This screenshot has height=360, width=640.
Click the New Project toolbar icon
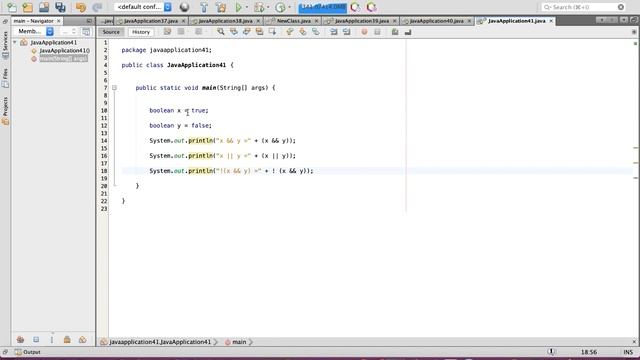28,7
